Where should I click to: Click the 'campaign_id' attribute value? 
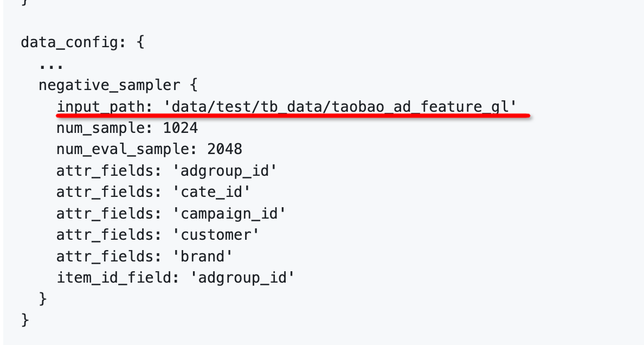coord(229,213)
